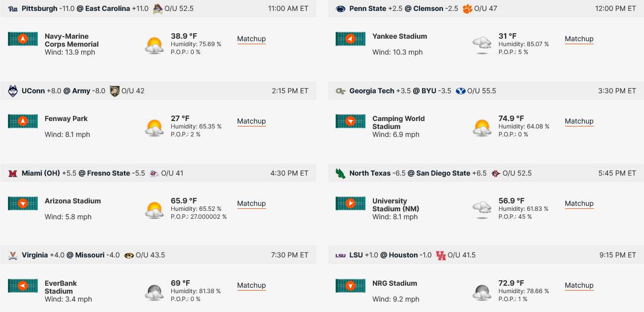Click the NRG Stadium weather cloud icon
Image resolution: width=644 pixels, height=312 pixels.
tap(482, 292)
